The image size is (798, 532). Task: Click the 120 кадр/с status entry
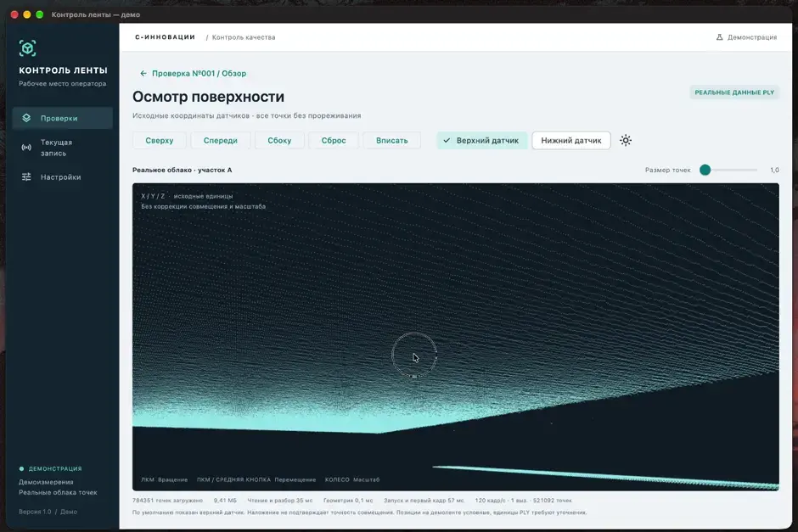tap(490, 501)
